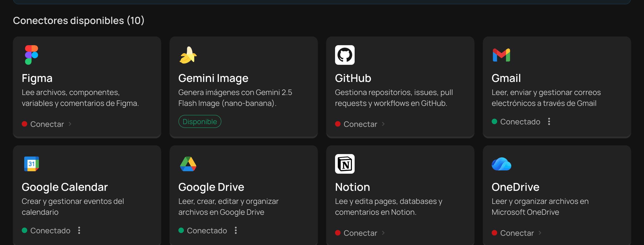Click the Gmail envelope icon

pyautogui.click(x=501, y=55)
